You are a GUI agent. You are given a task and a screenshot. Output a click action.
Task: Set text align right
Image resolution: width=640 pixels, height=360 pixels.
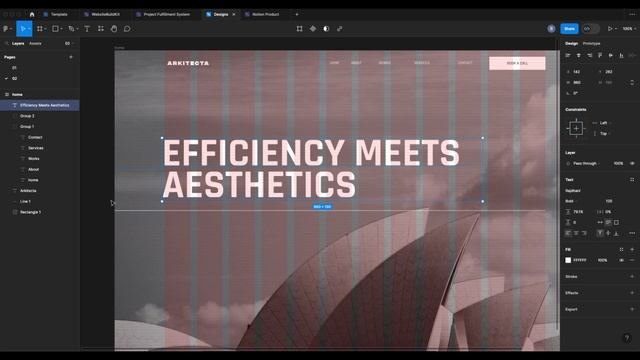coord(584,233)
